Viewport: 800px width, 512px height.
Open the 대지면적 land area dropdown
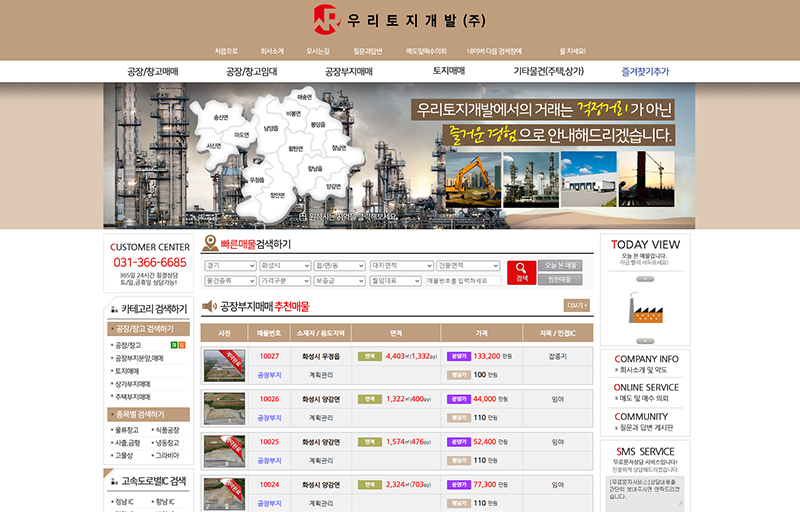click(x=402, y=266)
